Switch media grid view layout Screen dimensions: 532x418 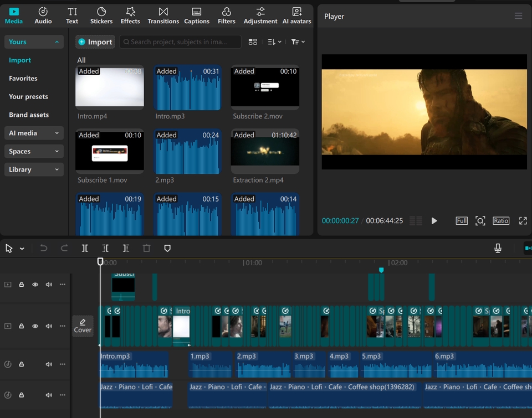tap(253, 42)
